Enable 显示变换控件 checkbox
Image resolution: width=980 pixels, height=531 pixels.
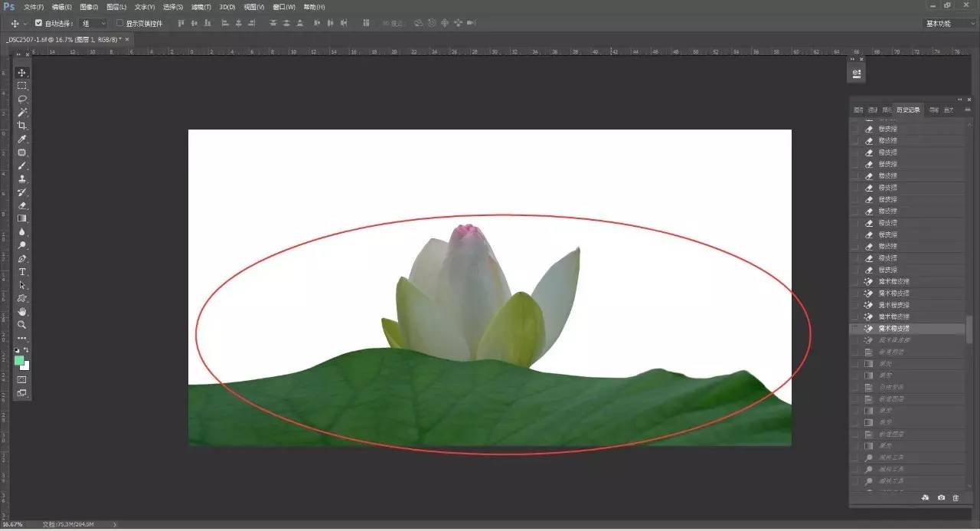(x=119, y=23)
